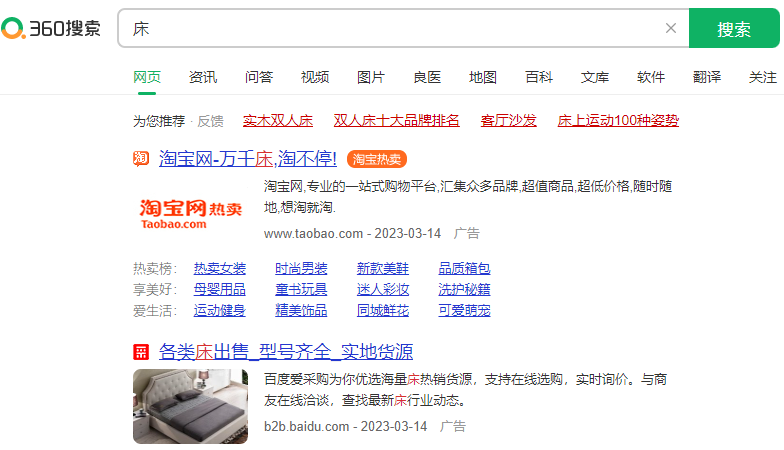
Task: Open the 洗护秘籍 link
Action: tap(464, 290)
